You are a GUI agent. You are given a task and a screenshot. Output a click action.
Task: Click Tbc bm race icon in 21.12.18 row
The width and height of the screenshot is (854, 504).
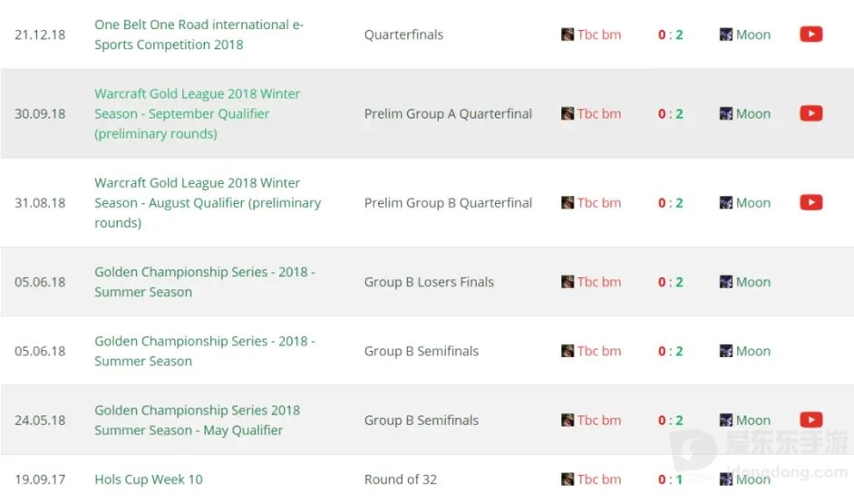[568, 34]
